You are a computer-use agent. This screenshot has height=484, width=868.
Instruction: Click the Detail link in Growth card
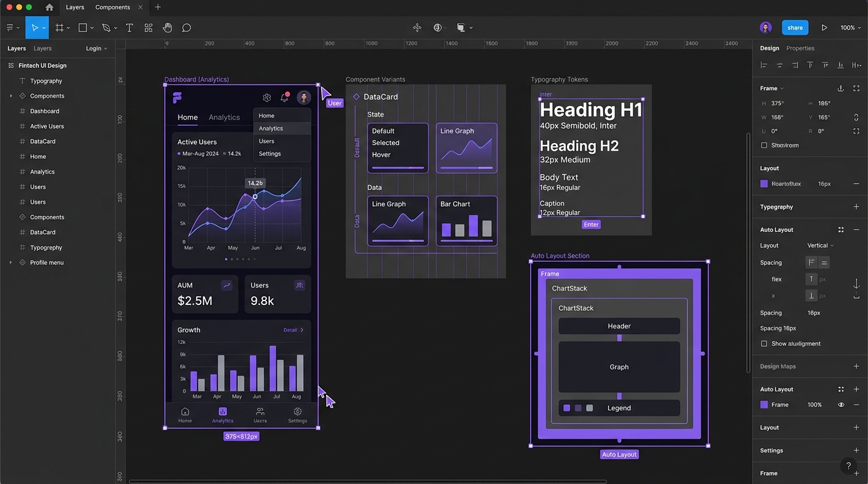[x=293, y=330]
